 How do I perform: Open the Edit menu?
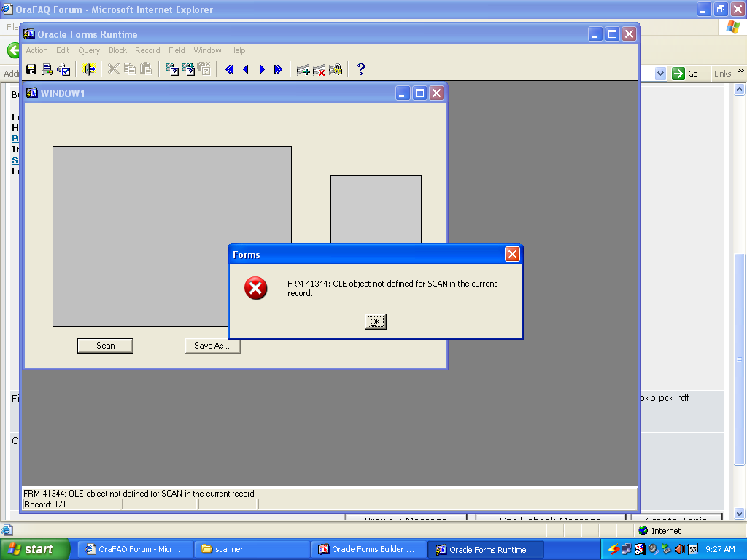pos(63,50)
